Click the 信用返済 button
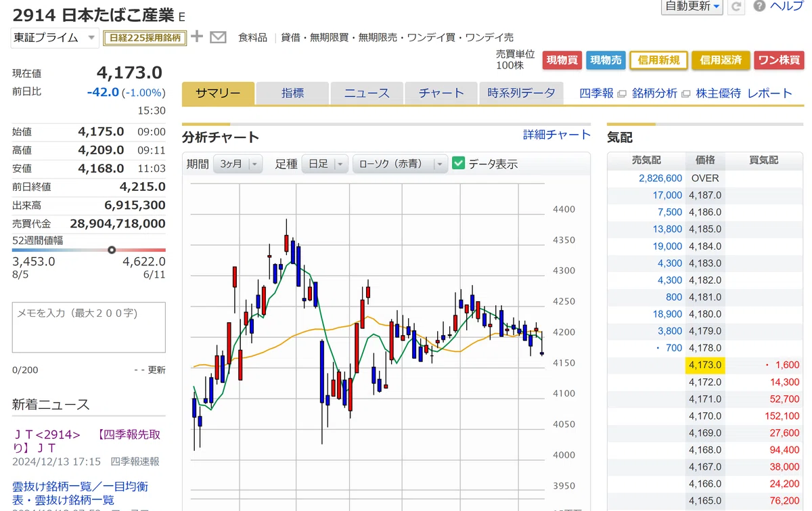The image size is (812, 511). [x=721, y=60]
